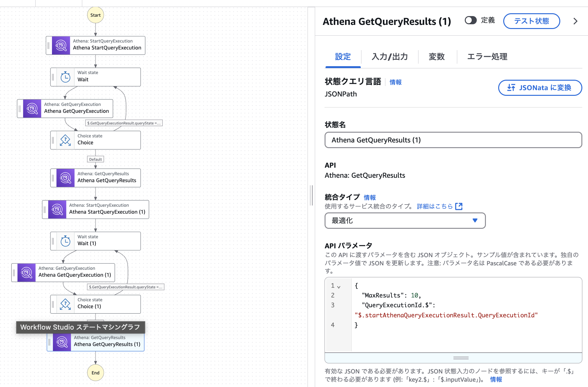Select the Start node in the graph

pos(95,15)
